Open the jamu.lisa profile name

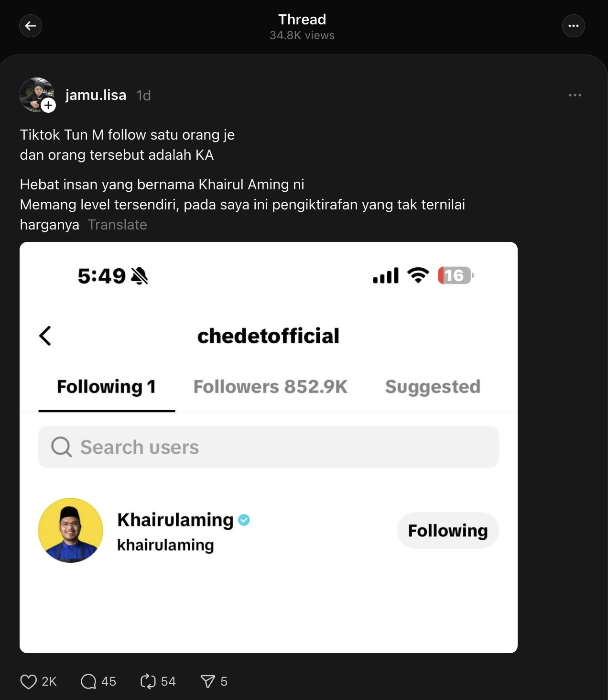coord(96,95)
